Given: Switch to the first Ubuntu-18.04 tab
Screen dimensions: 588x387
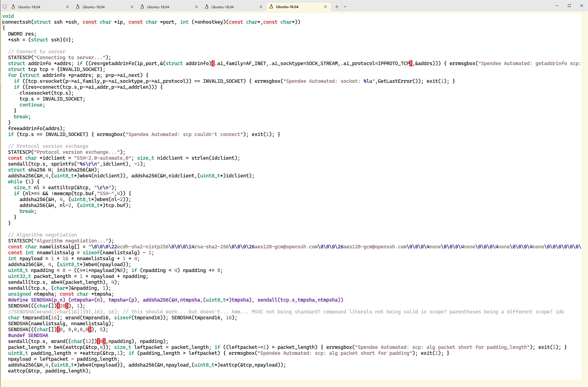Looking at the screenshot, I should [29, 7].
